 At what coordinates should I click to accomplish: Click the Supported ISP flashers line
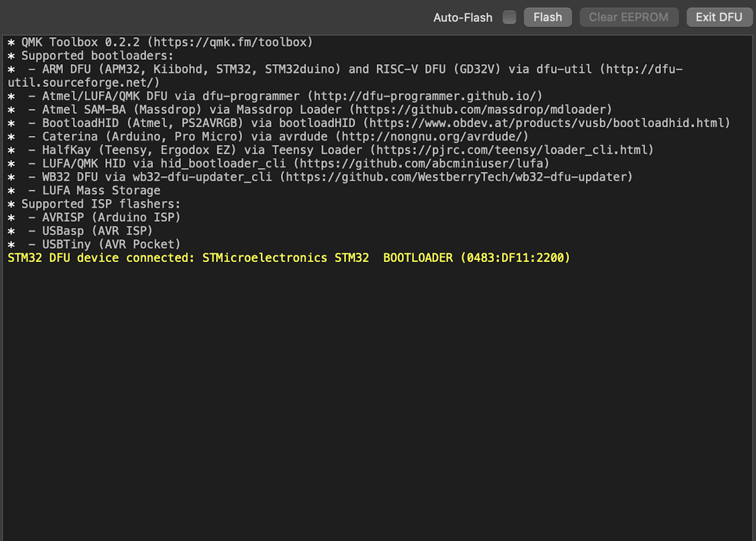101,204
